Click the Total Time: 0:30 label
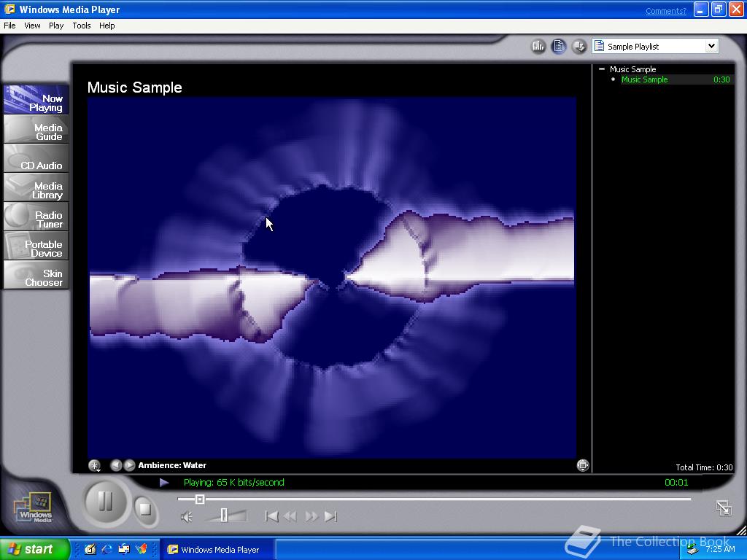The width and height of the screenshot is (747, 560). pos(704,467)
